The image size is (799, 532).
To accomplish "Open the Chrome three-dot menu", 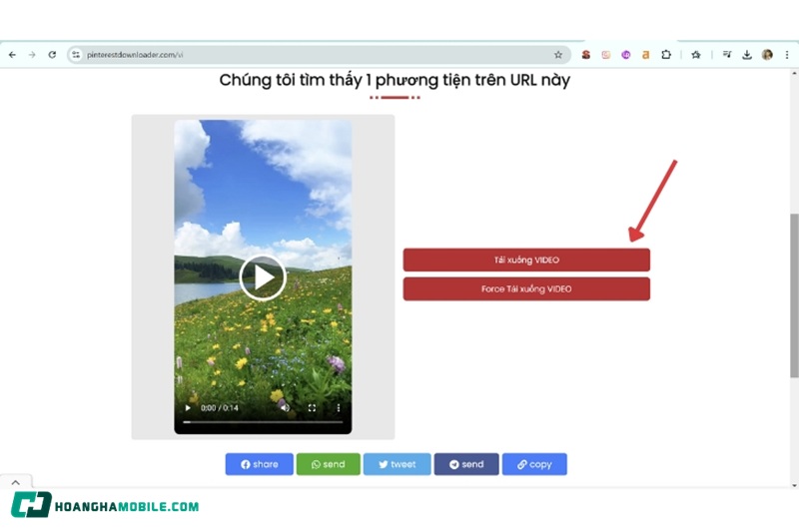I will (787, 55).
